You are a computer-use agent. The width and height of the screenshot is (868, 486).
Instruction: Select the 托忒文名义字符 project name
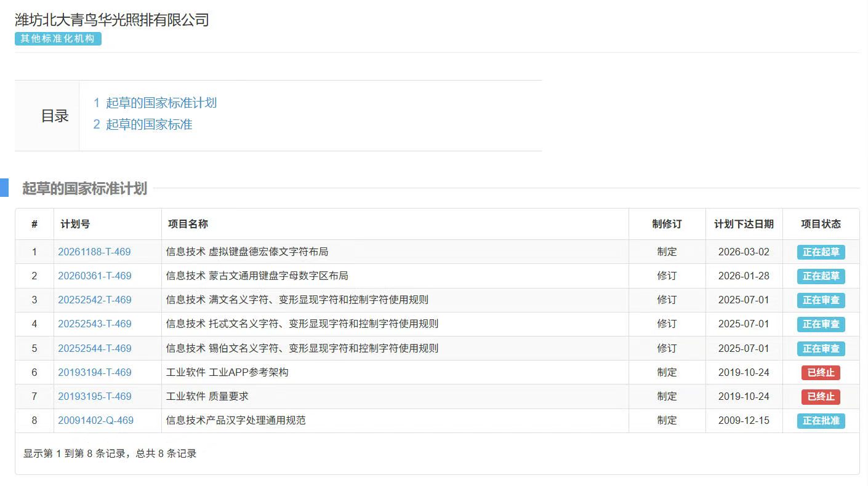[x=302, y=324]
